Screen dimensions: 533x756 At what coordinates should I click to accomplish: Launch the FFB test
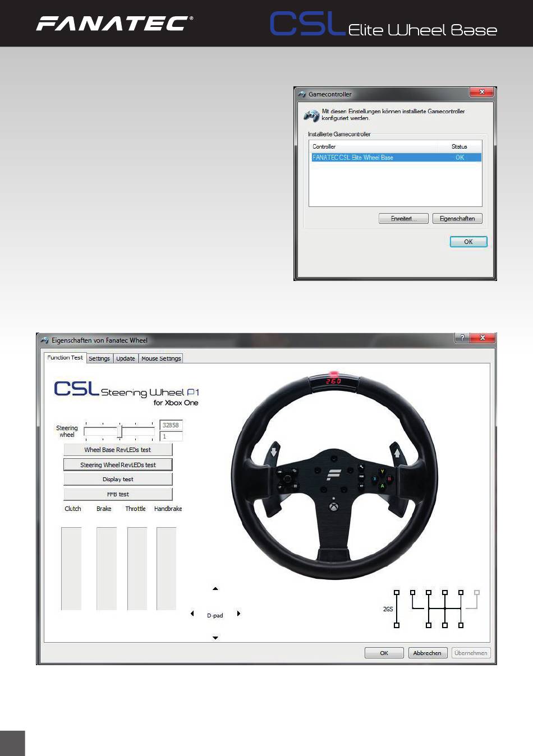pos(118,494)
